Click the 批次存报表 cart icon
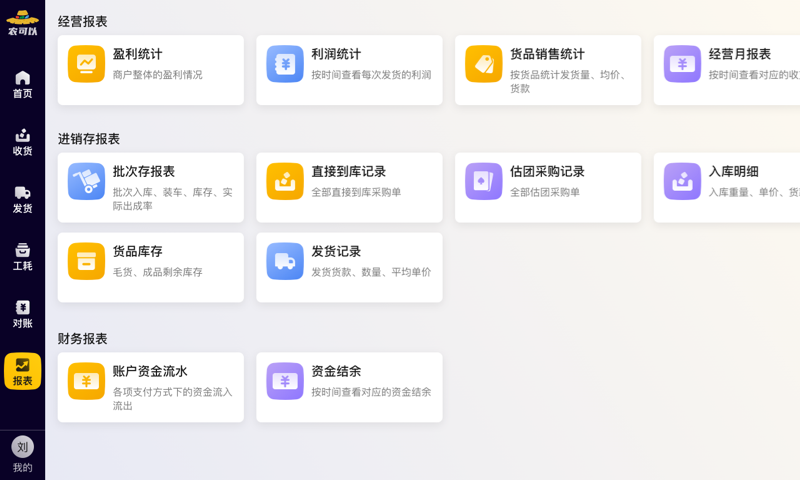The height and width of the screenshot is (480, 800). pos(86,182)
